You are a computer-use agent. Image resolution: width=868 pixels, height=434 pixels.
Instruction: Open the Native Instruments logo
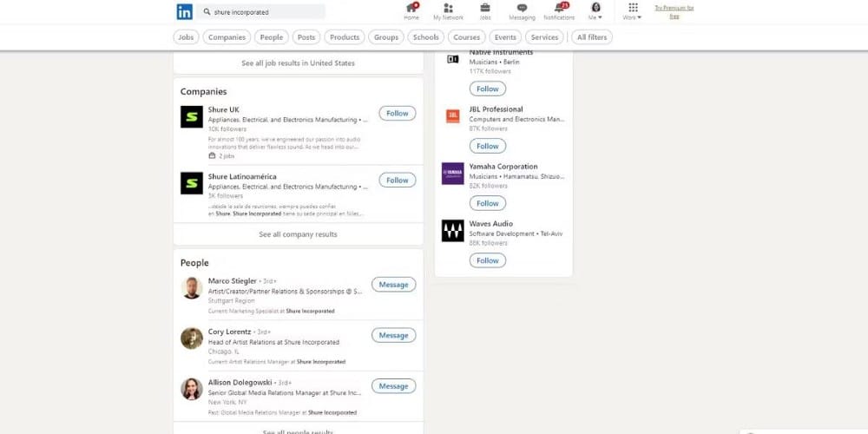tap(453, 59)
